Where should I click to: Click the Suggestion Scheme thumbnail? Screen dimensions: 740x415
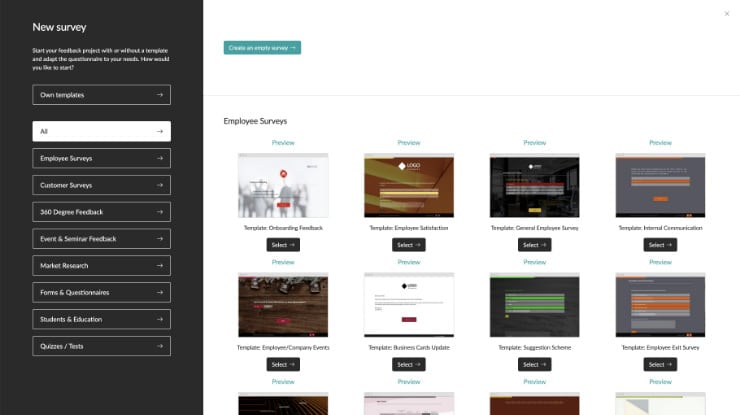click(x=535, y=305)
